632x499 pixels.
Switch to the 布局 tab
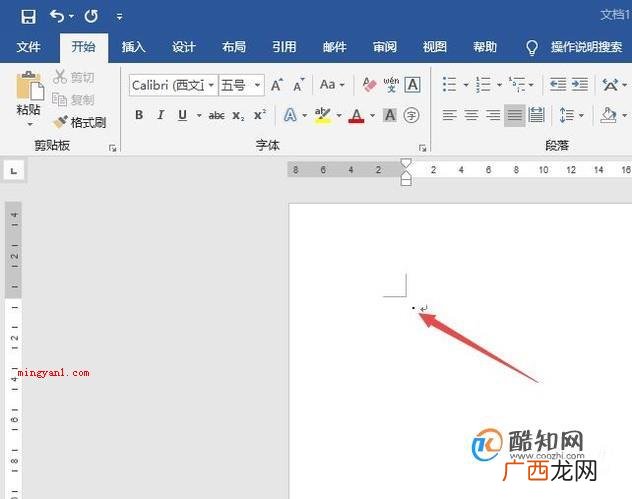point(234,47)
